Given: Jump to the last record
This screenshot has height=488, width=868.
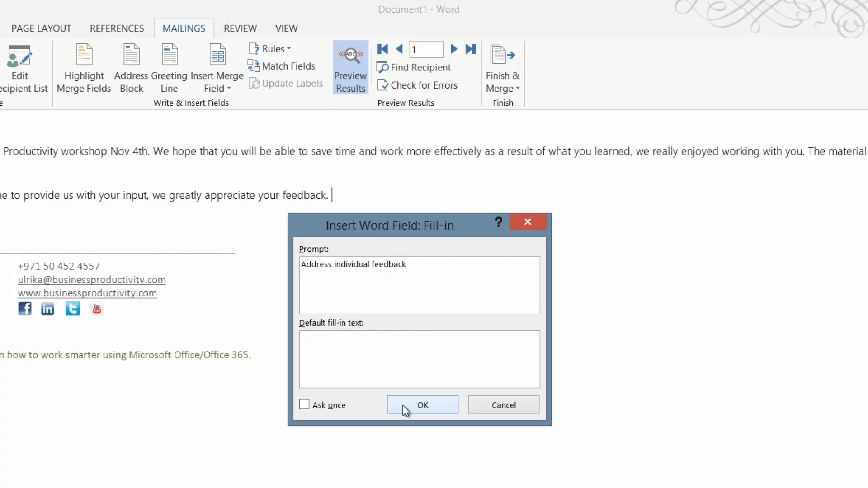Looking at the screenshot, I should pyautogui.click(x=471, y=49).
